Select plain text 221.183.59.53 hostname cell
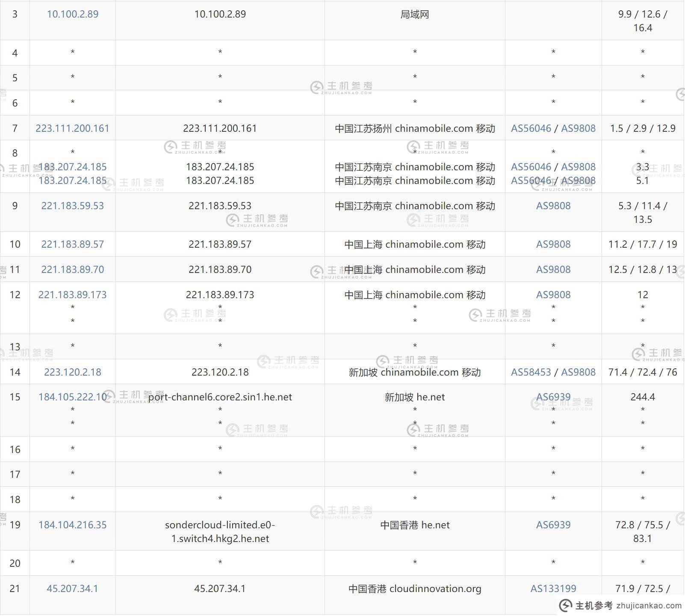The width and height of the screenshot is (685, 616). tap(220, 206)
